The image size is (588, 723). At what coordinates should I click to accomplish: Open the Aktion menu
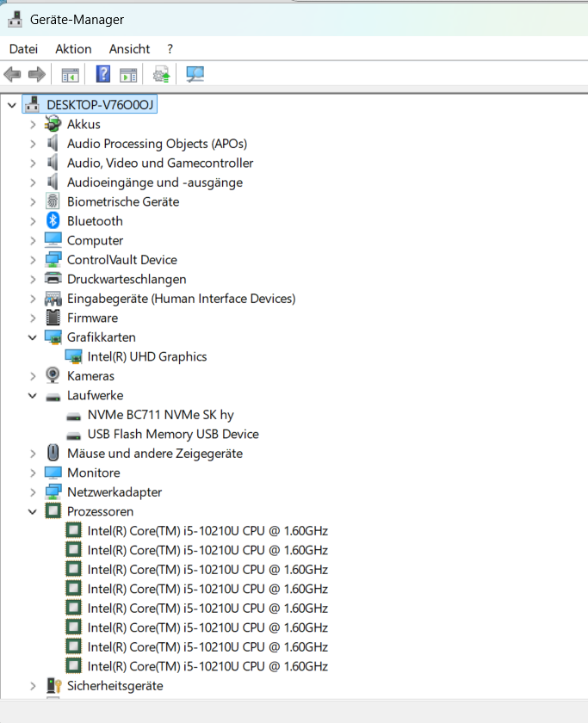[73, 49]
